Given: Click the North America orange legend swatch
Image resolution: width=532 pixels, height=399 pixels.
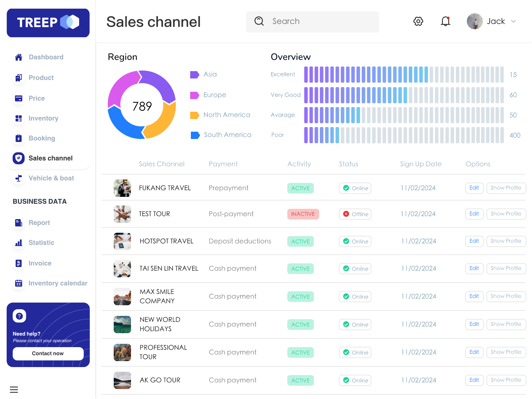Looking at the screenshot, I should [x=195, y=115].
